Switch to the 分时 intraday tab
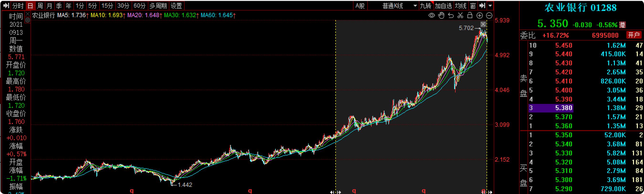The height and width of the screenshot is (194, 644). pyautogui.click(x=18, y=5)
